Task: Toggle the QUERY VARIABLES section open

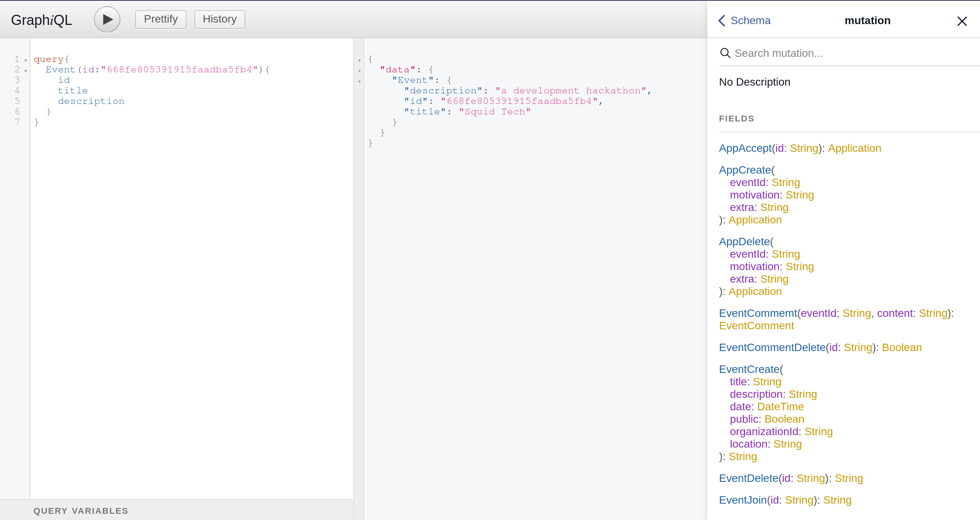Action: click(x=80, y=511)
